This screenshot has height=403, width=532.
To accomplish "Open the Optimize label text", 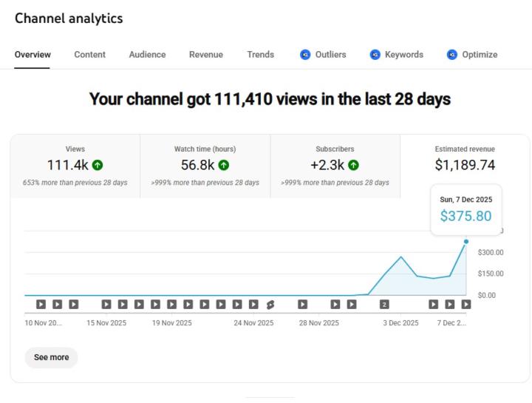I will (x=480, y=55).
